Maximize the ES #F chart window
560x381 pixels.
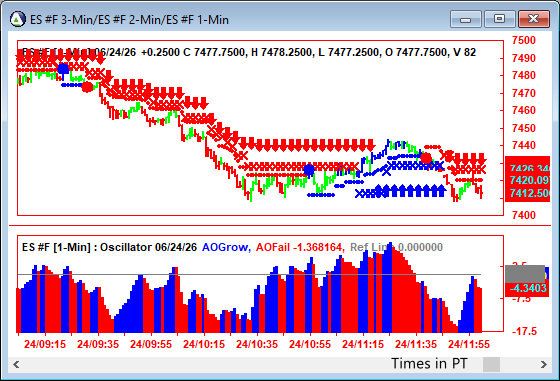coord(499,19)
